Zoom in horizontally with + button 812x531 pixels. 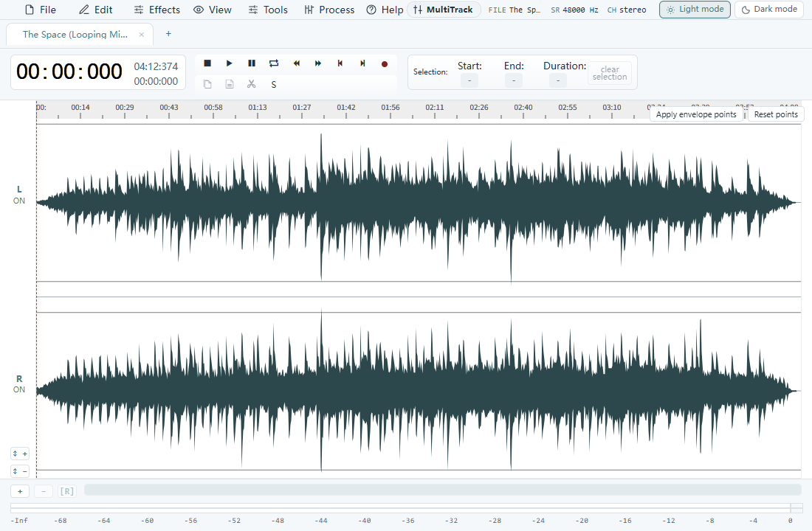pos(20,491)
